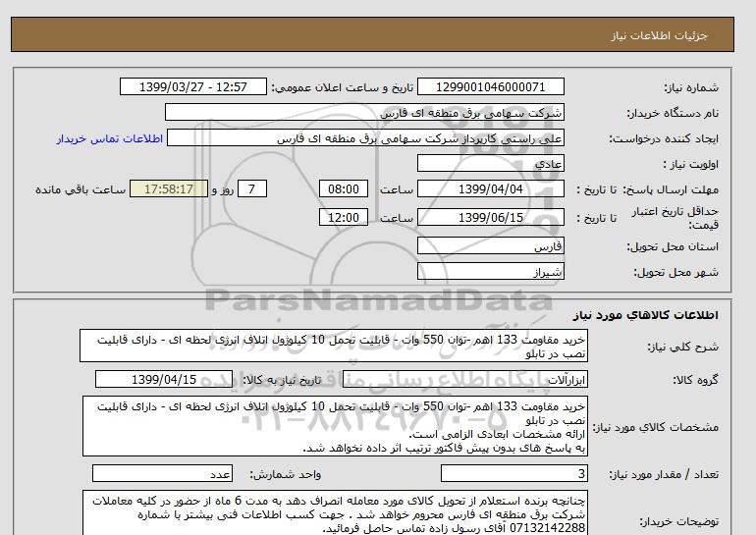
Task: Select request creator field علی راستی کارپرداز
Action: [365, 138]
